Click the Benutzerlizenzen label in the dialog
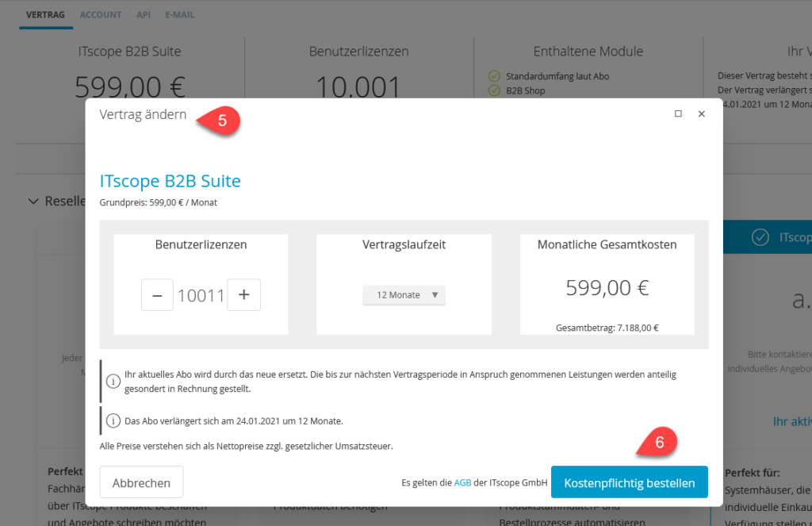The height and width of the screenshot is (526, 812). 201,244
